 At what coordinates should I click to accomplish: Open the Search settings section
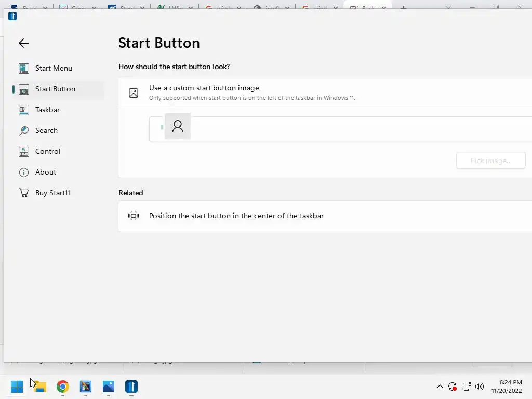[58, 130]
